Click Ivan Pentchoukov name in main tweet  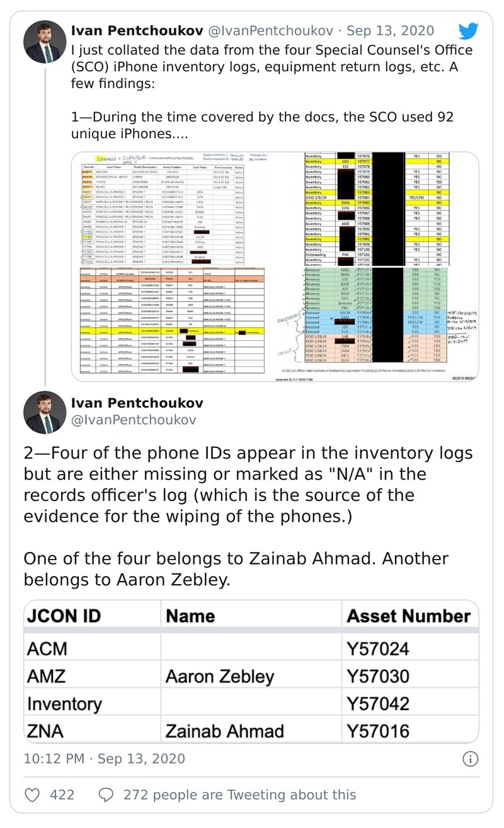(x=137, y=403)
